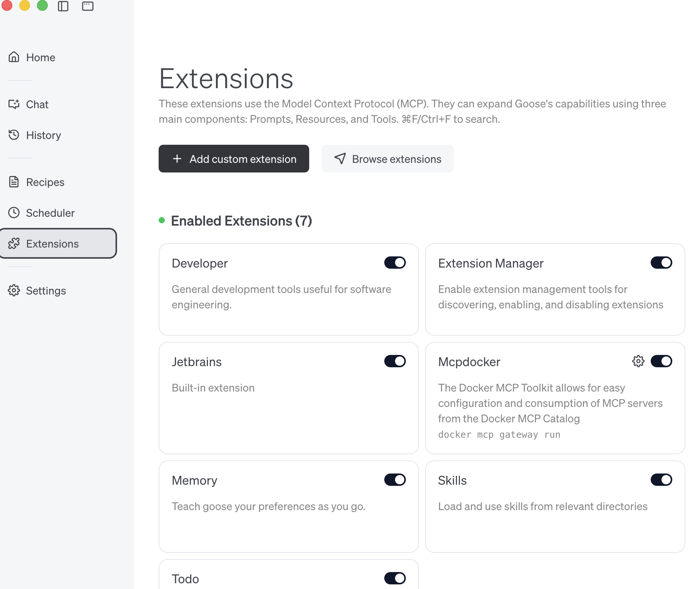Click the Home house icon in sidebar
The image size is (700, 589).
[14, 57]
